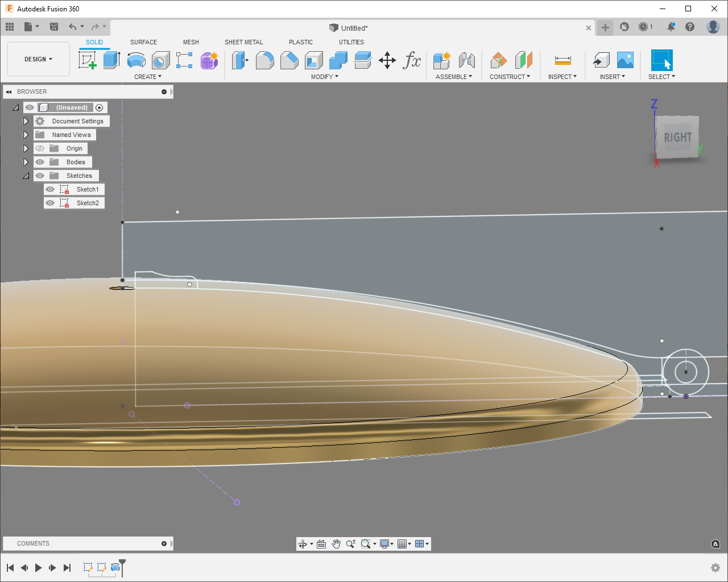Toggle visibility of the Bodies folder
This screenshot has height=582, width=728.
point(40,162)
